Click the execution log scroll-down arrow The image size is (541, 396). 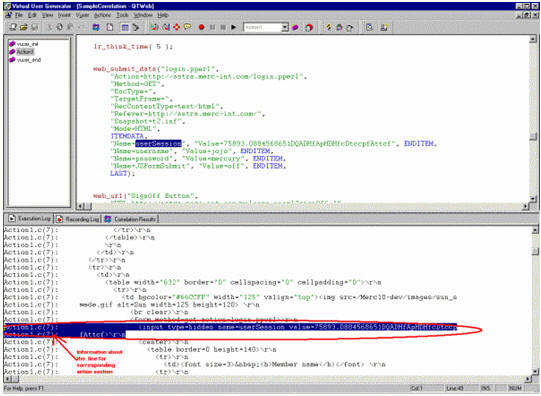(535, 372)
